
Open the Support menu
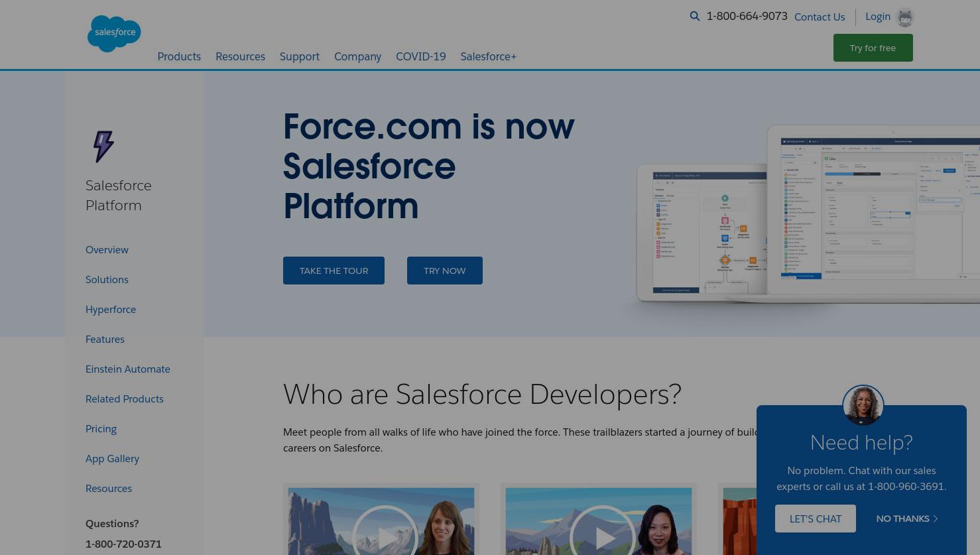300,56
